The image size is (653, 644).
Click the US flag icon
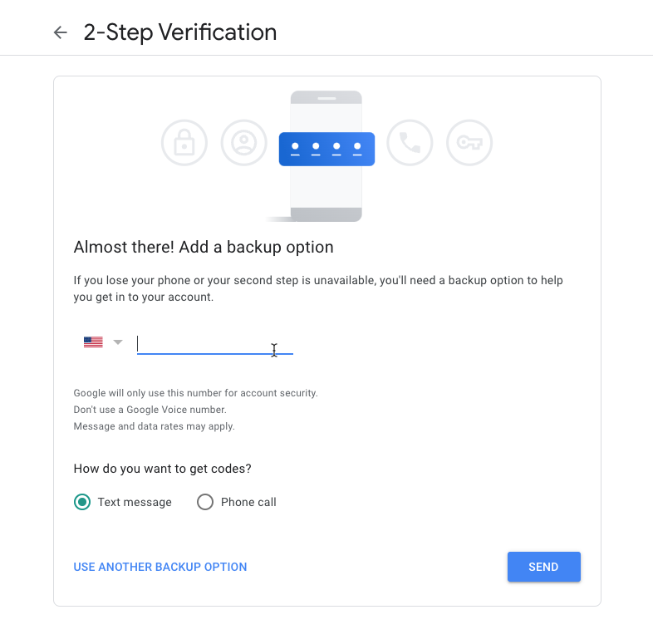tap(93, 342)
